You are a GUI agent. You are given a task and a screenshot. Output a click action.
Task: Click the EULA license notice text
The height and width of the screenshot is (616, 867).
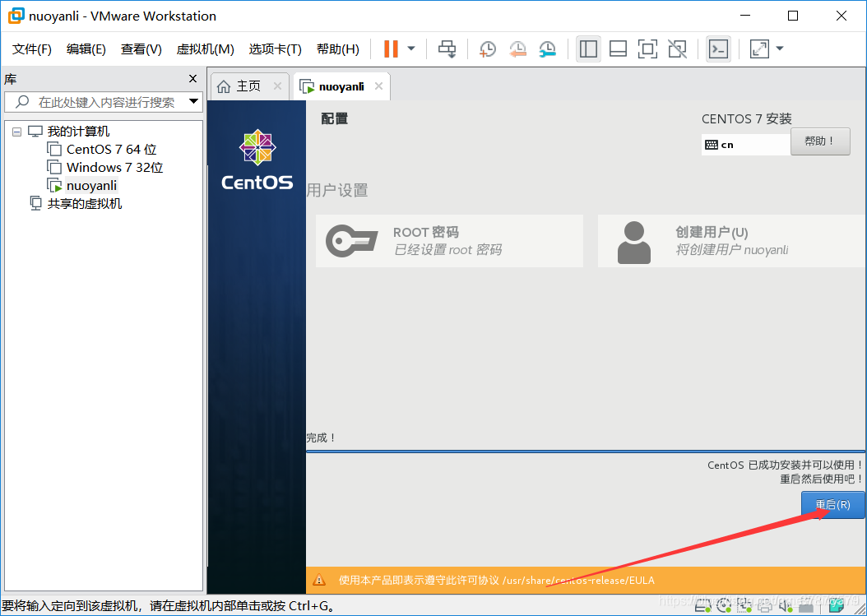[497, 580]
